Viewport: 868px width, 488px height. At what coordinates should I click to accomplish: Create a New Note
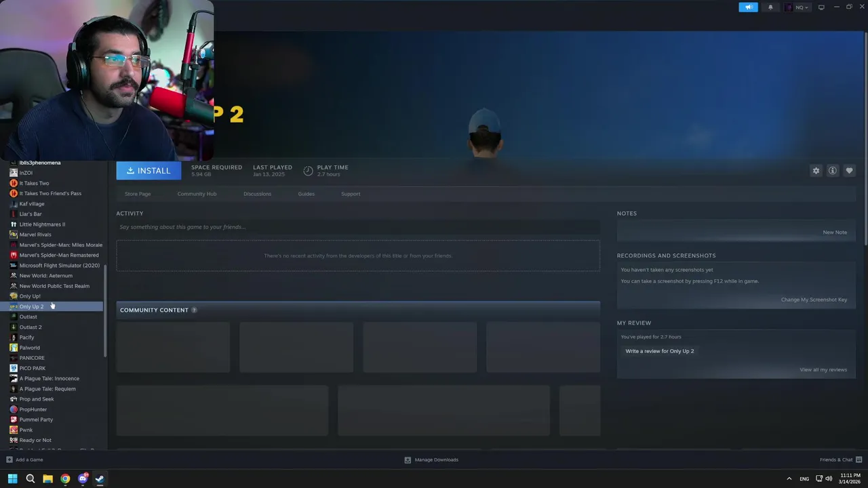point(835,232)
